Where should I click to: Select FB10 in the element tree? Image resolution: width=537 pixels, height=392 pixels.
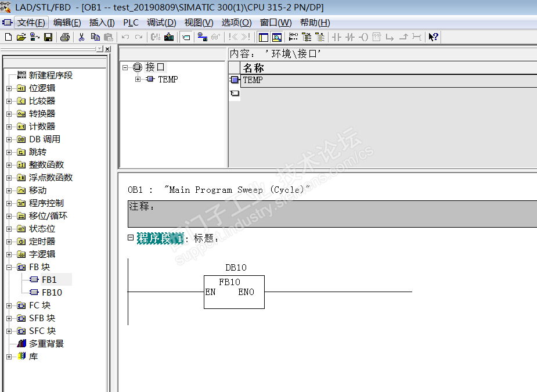click(x=52, y=293)
